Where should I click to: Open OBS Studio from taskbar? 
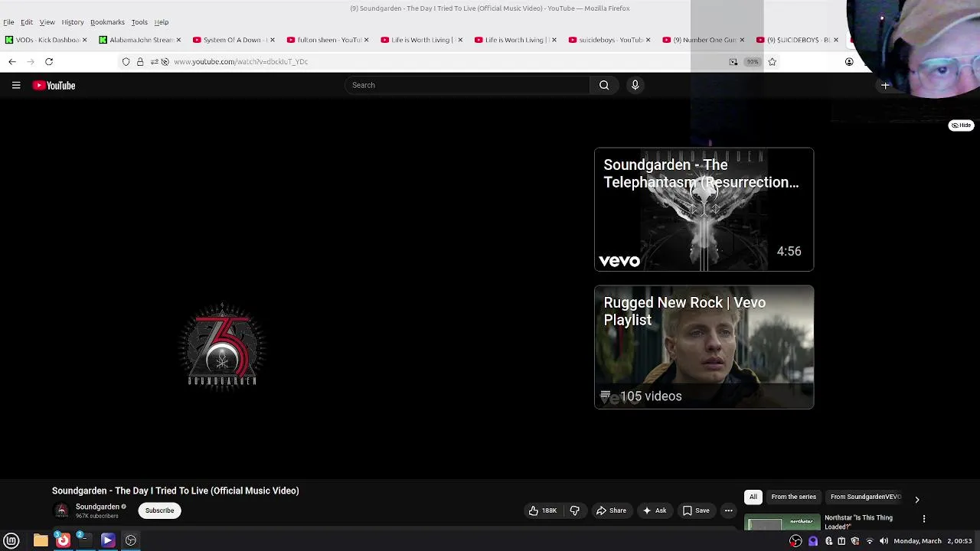point(131,540)
